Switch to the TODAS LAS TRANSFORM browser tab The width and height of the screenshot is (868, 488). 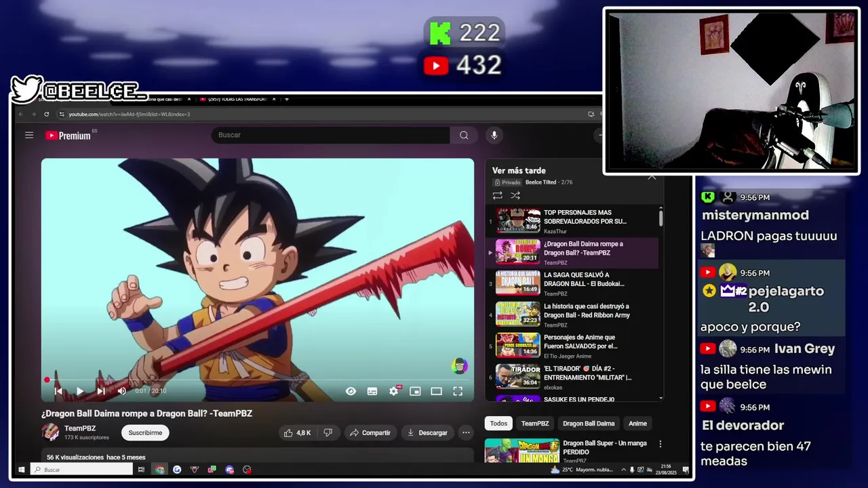[x=238, y=99]
